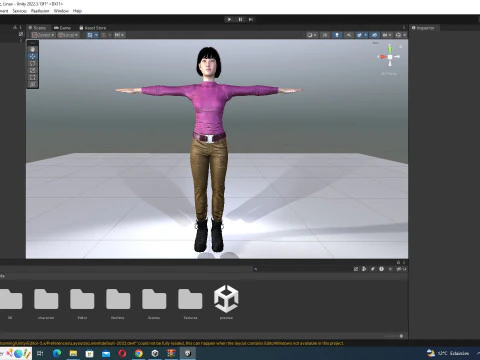This screenshot has height=360, width=480.
Task: Open Microsoft Edge from the taskbar
Action: point(57,353)
